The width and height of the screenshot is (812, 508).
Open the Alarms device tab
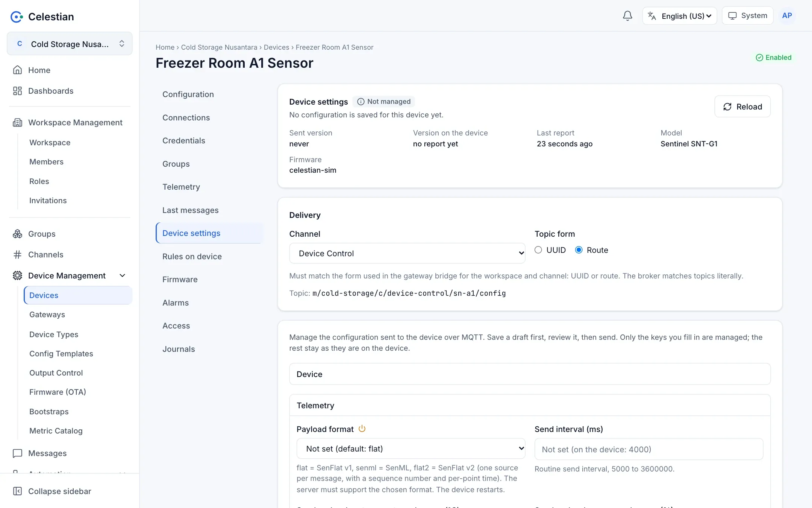tap(176, 303)
